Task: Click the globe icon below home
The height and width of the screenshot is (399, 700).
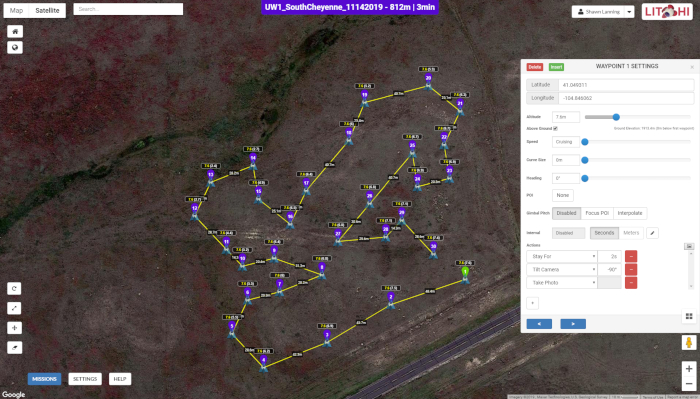Action: click(15, 47)
